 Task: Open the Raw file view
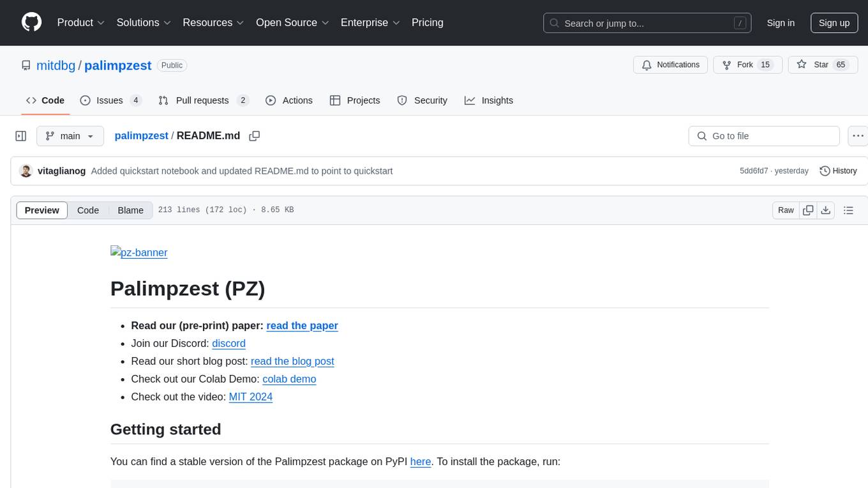click(x=786, y=210)
